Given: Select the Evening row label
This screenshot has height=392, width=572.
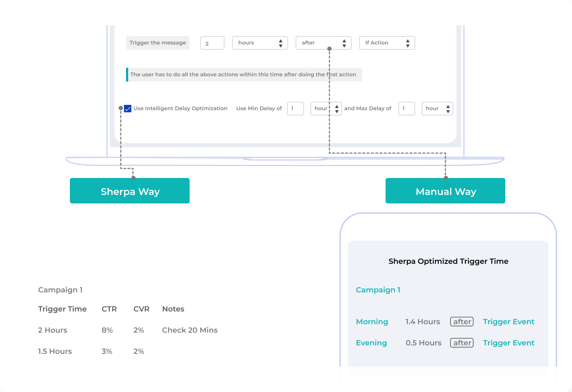Looking at the screenshot, I should tap(371, 343).
